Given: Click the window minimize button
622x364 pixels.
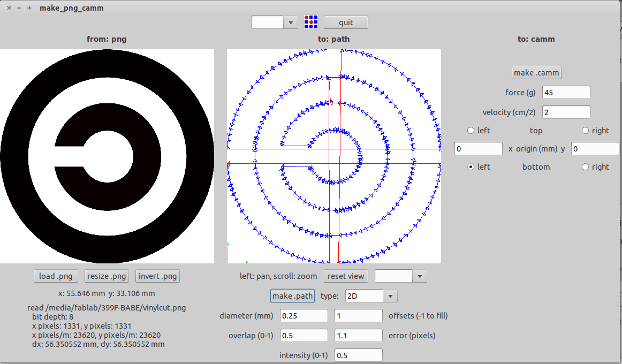Looking at the screenshot, I should (x=19, y=8).
